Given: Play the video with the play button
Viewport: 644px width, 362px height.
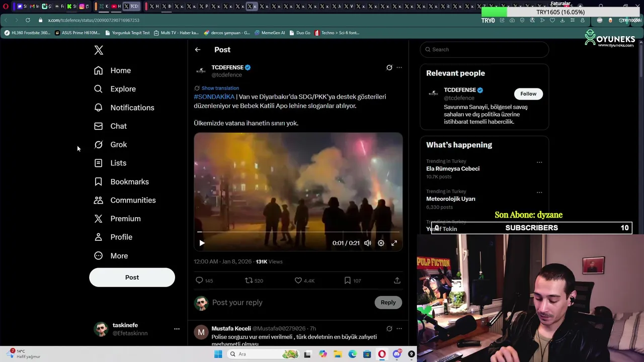Looking at the screenshot, I should pyautogui.click(x=202, y=243).
